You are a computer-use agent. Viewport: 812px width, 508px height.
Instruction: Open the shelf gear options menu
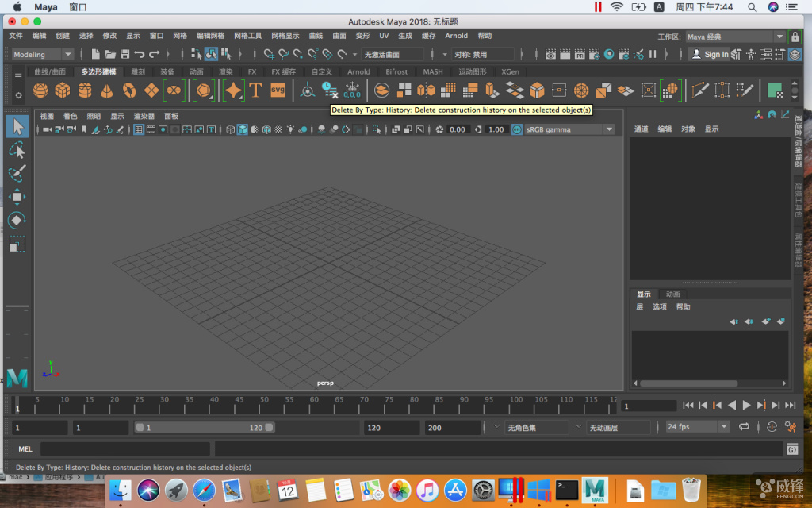tap(18, 95)
